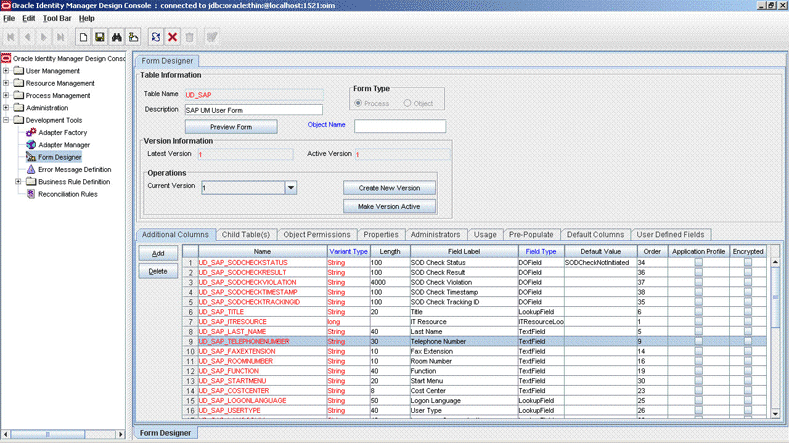
Task: Click next record arrow in toolbar
Action: click(44, 37)
